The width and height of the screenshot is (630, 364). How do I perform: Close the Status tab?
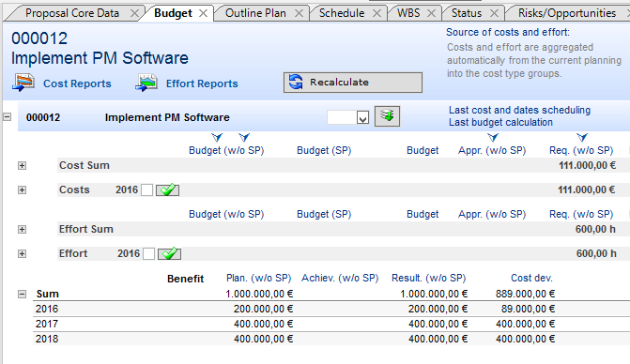pyautogui.click(x=494, y=14)
